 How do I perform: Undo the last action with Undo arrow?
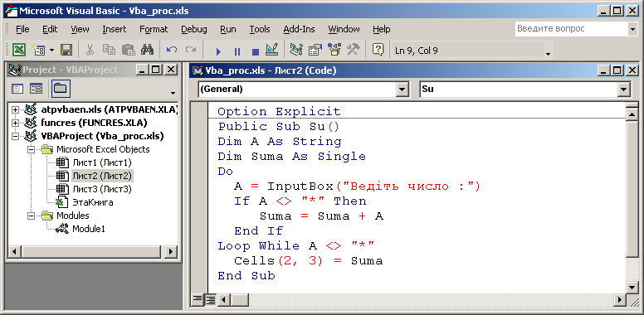pos(171,50)
